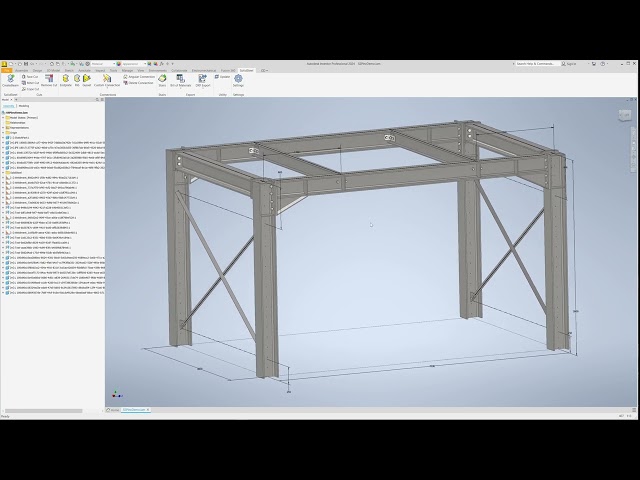Switch to the Collaborate ribbon tab
The width and height of the screenshot is (640, 480).
point(179,71)
